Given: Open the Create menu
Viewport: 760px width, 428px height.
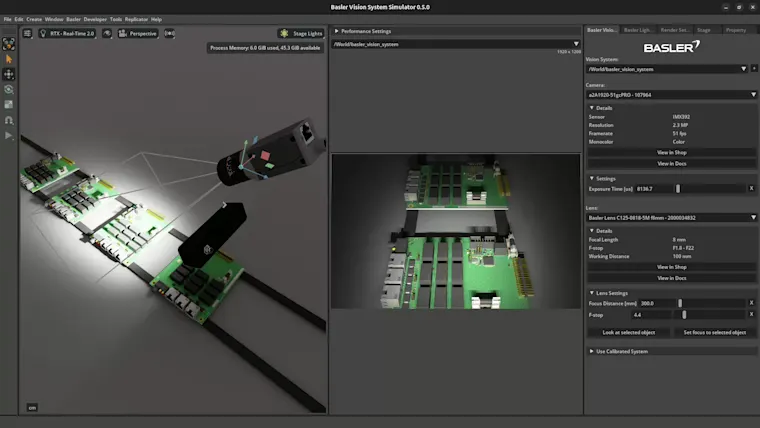Looking at the screenshot, I should click(x=34, y=19).
